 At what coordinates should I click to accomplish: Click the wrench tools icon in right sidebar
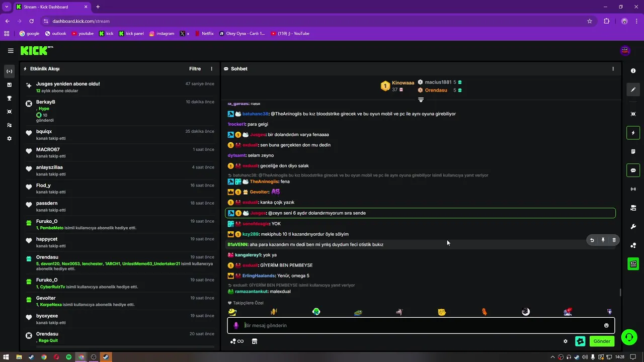(633, 227)
